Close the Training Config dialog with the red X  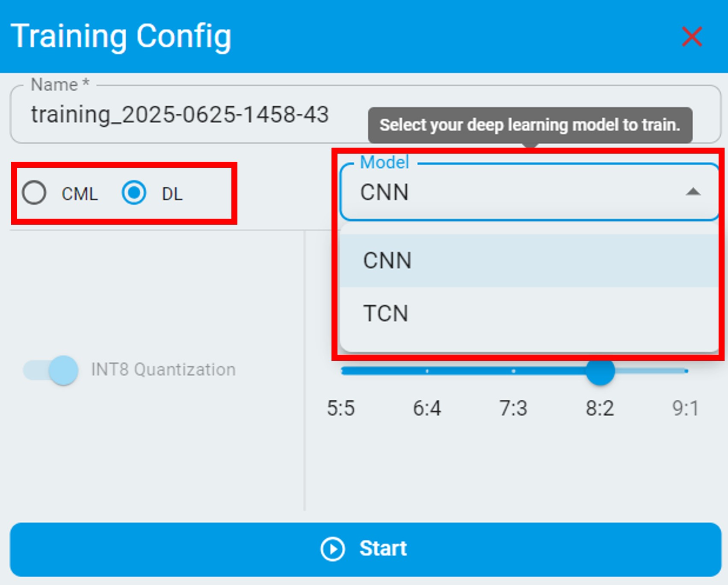coord(692,36)
